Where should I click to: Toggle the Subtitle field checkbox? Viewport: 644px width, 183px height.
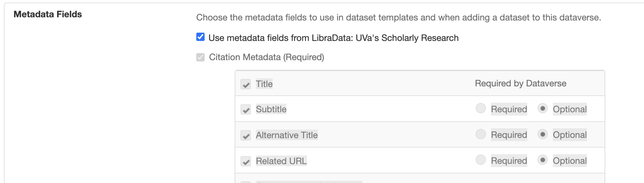(x=246, y=109)
